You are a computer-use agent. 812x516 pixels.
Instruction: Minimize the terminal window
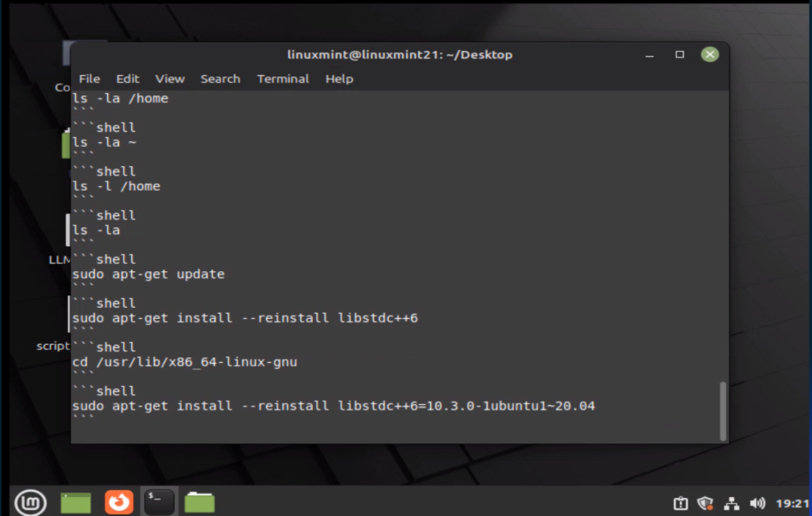click(x=650, y=55)
